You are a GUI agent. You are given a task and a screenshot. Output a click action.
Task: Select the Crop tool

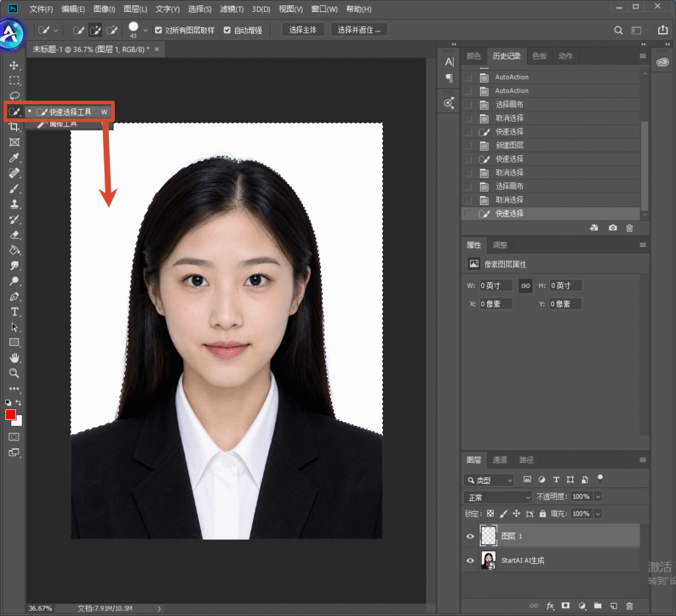pyautogui.click(x=15, y=127)
